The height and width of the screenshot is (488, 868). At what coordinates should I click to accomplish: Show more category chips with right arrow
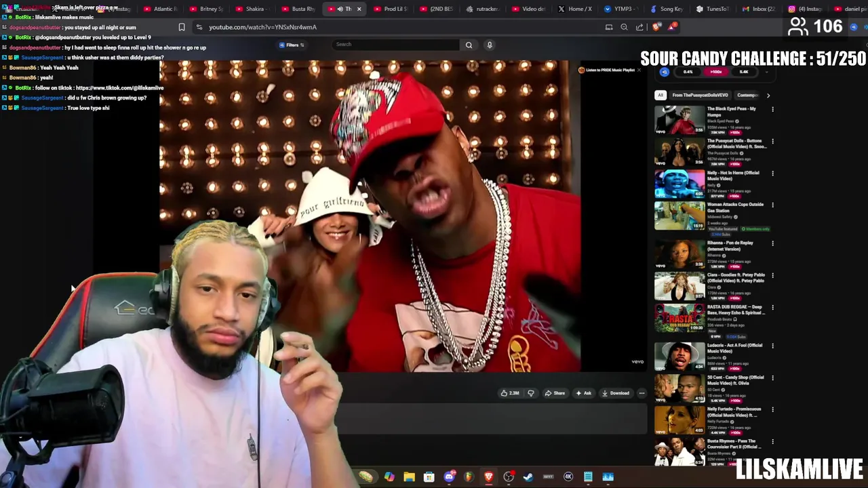click(x=768, y=96)
